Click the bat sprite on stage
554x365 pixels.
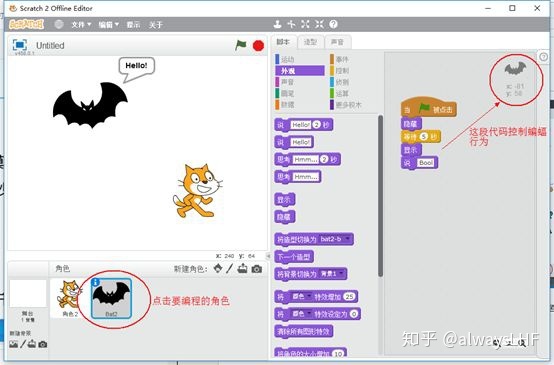point(90,105)
